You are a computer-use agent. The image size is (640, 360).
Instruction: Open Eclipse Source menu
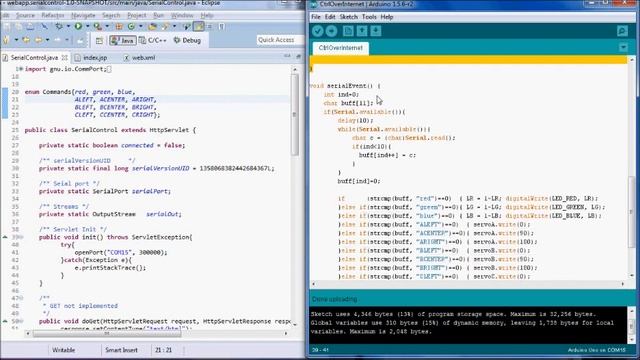pos(25,16)
